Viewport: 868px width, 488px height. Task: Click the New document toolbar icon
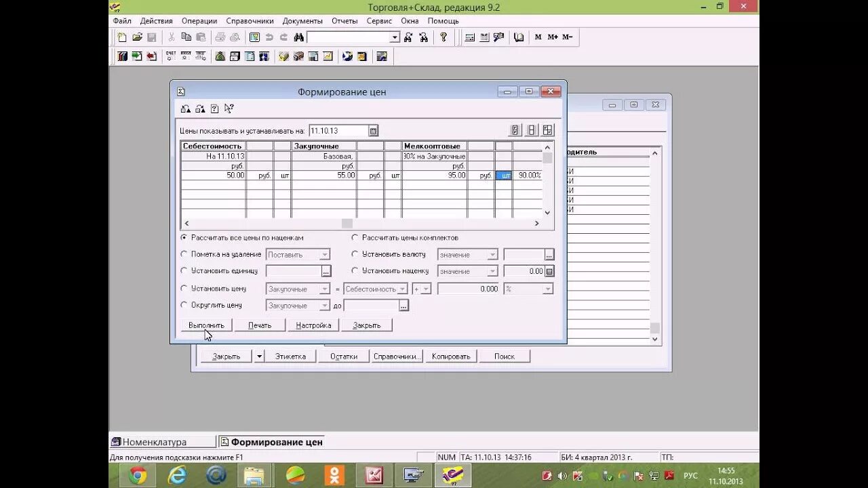[122, 37]
